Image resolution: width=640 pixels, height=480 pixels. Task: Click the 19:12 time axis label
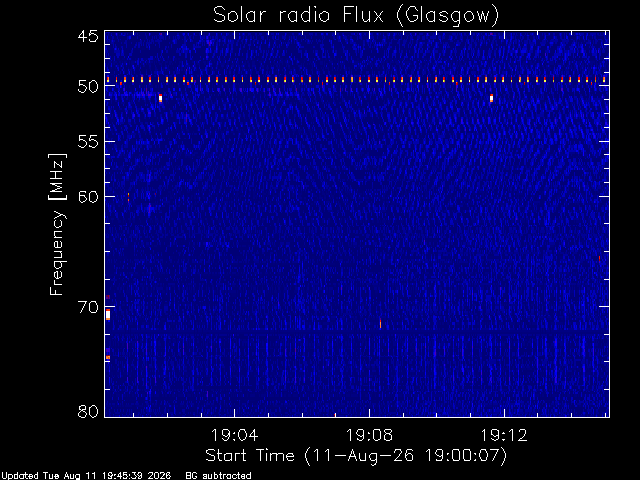(x=504, y=436)
